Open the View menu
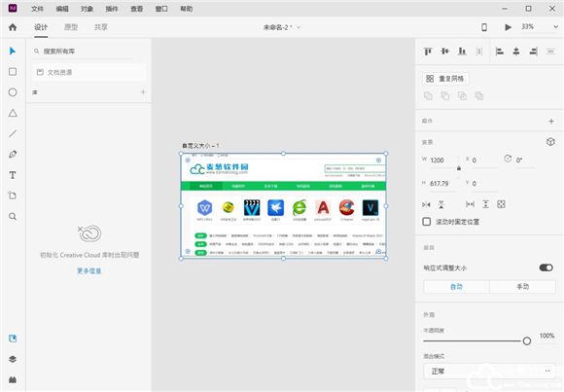The height and width of the screenshot is (392, 564). point(136,9)
